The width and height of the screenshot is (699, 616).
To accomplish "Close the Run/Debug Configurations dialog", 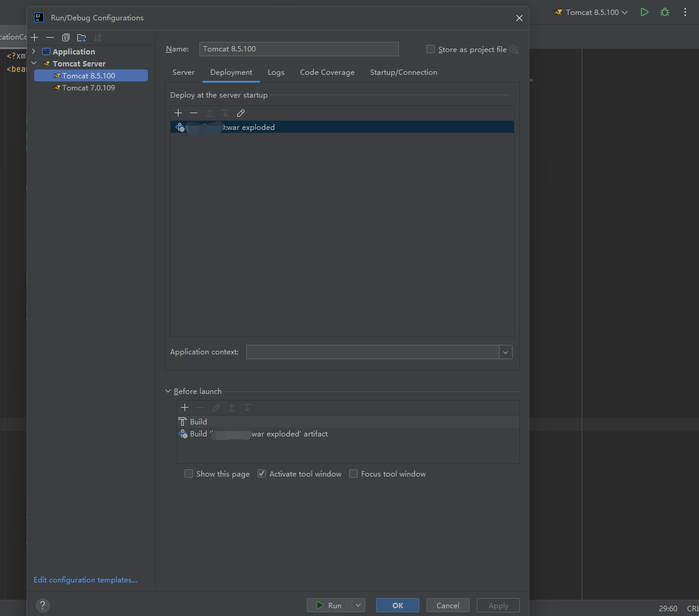I will point(519,18).
